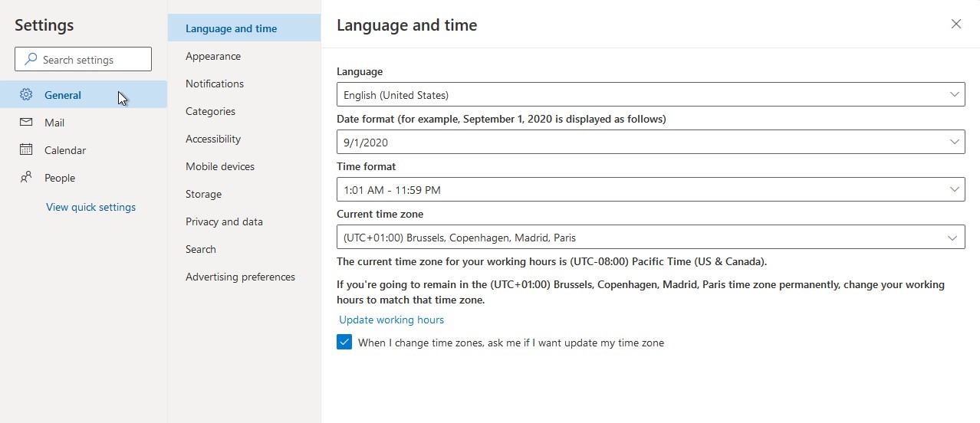This screenshot has width=980, height=423.
Task: Click the General gear icon
Action: (x=26, y=95)
